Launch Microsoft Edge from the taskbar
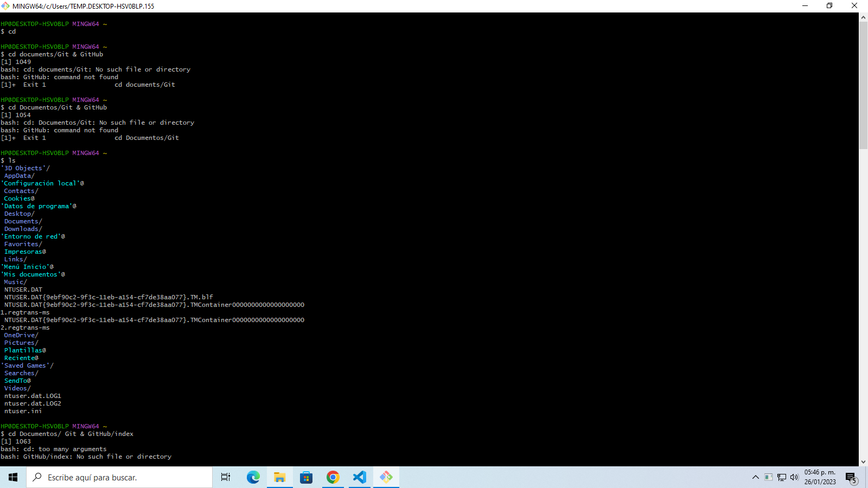The image size is (868, 488). [253, 477]
